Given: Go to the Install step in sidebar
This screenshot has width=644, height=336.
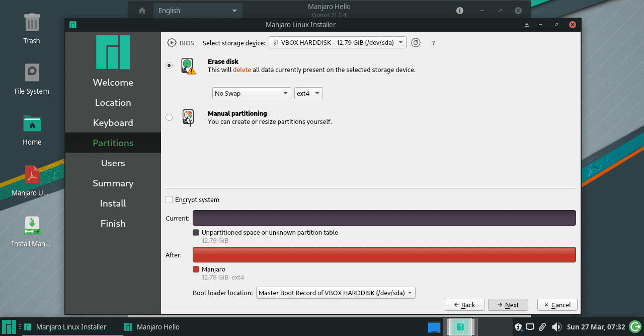Looking at the screenshot, I should tap(113, 204).
